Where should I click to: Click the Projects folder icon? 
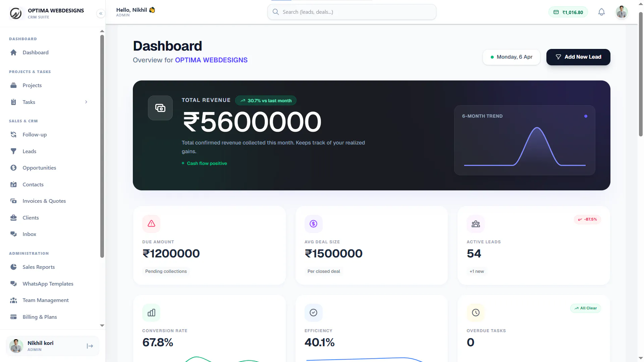13,85
